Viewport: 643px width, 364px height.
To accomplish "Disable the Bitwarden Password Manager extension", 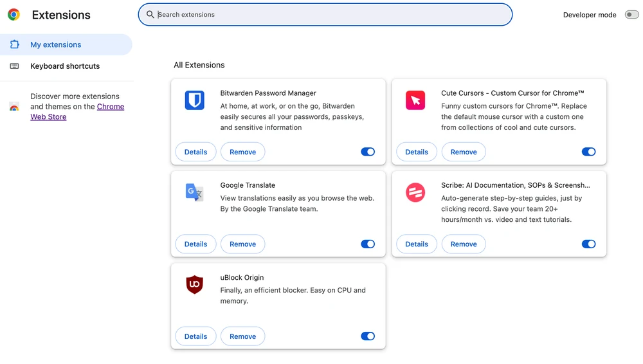I will (x=368, y=152).
